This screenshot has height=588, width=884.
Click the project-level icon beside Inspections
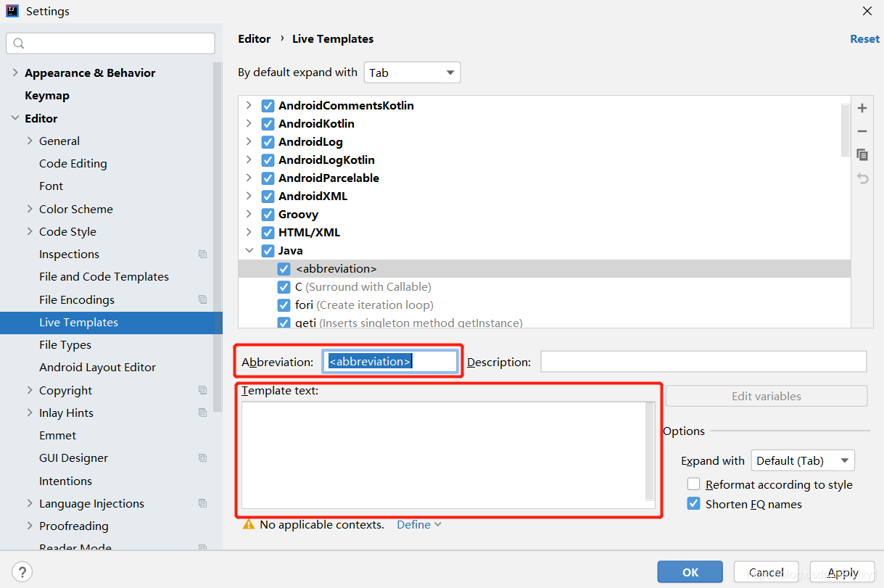[x=202, y=254]
